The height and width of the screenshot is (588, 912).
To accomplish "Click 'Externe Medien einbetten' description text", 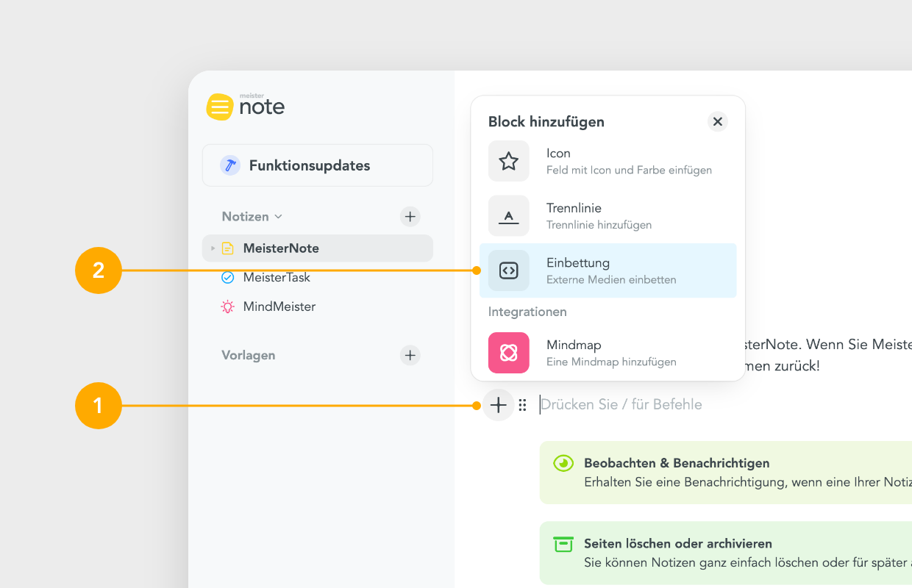I will (611, 280).
